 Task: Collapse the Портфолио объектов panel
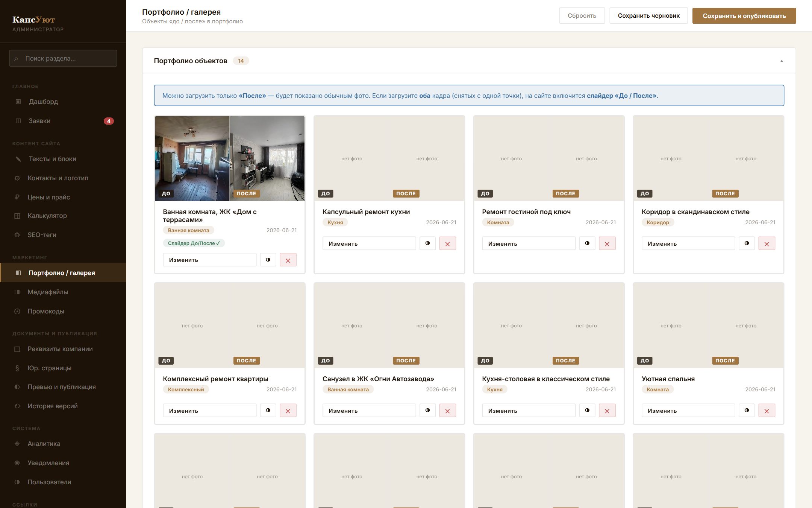pos(782,61)
